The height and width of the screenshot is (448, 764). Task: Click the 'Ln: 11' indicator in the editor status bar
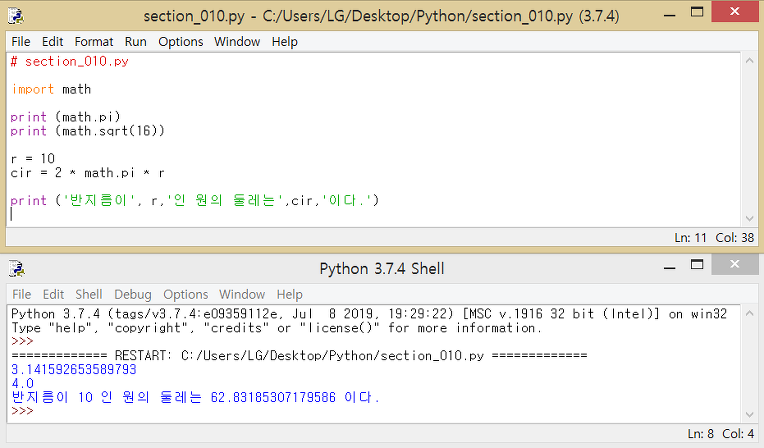(x=690, y=238)
